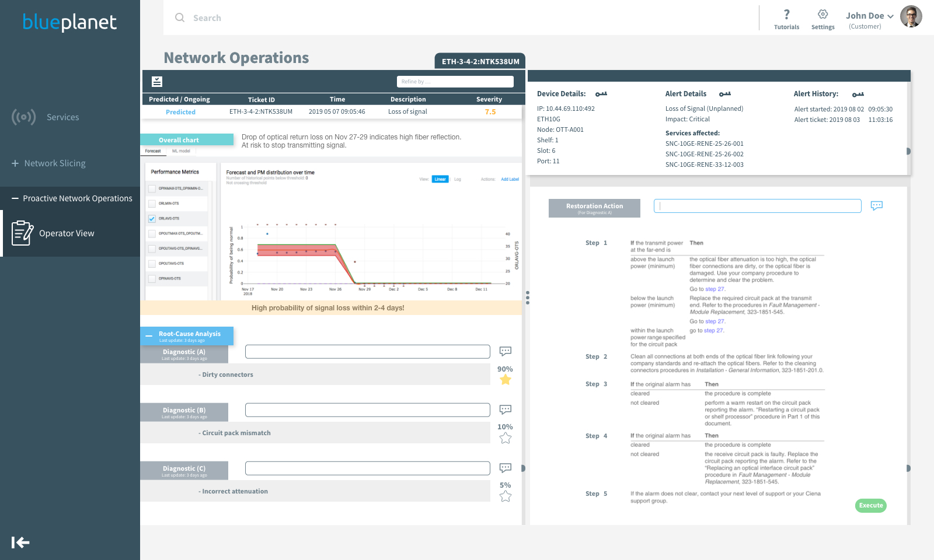Click the filled star rating for Dirty connectors
This screenshot has width=934, height=560.
pos(506,380)
